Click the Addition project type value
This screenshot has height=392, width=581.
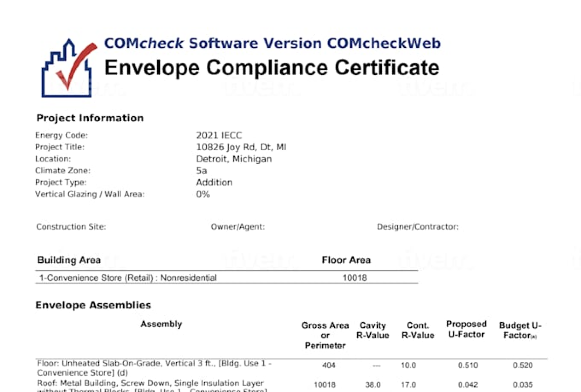point(214,182)
